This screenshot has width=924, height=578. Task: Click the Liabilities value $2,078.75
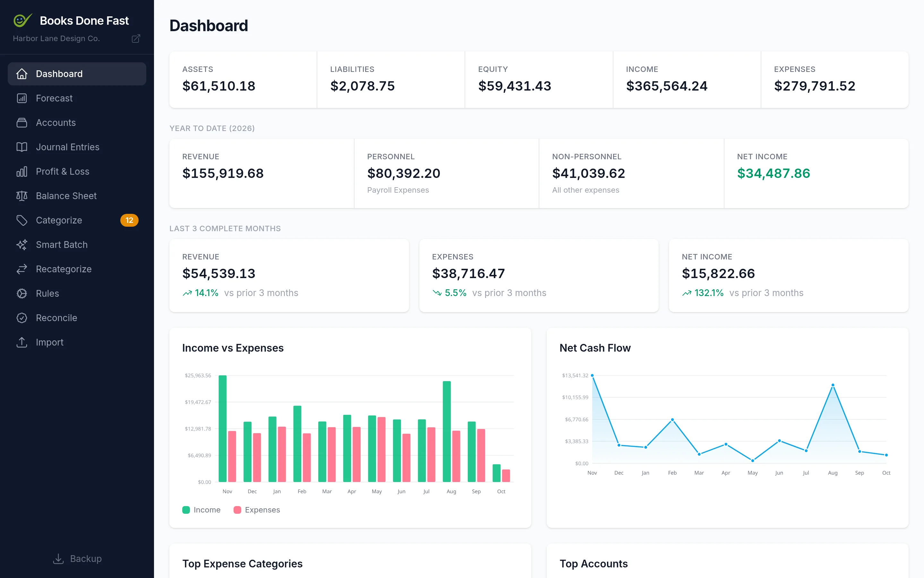pos(362,86)
